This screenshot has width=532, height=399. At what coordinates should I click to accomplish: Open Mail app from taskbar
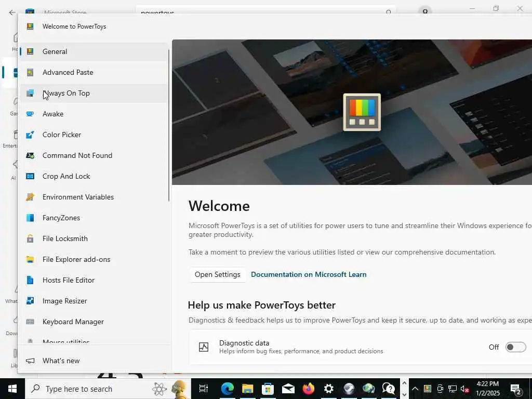pos(288,389)
